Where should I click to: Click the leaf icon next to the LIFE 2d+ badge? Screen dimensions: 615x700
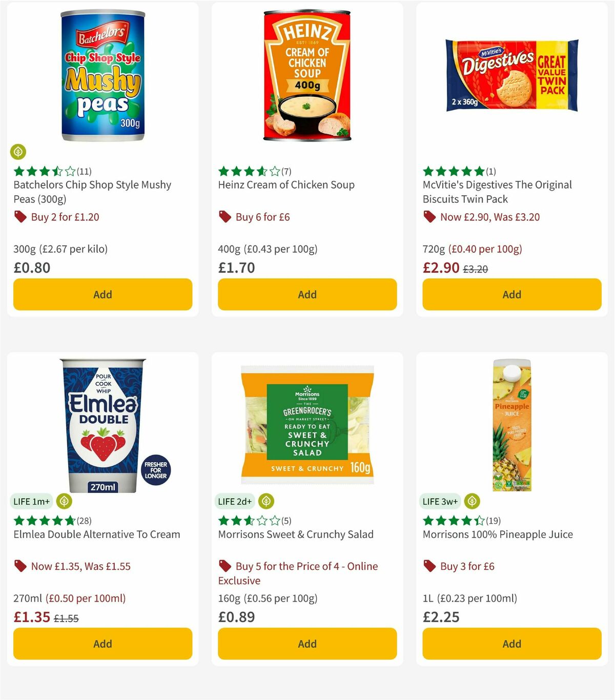pos(265,501)
